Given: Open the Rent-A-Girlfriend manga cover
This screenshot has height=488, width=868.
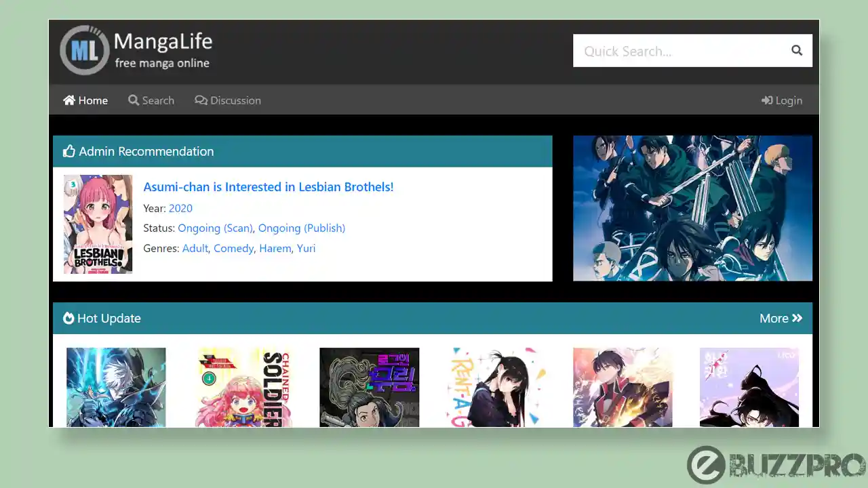Looking at the screenshot, I should point(496,387).
